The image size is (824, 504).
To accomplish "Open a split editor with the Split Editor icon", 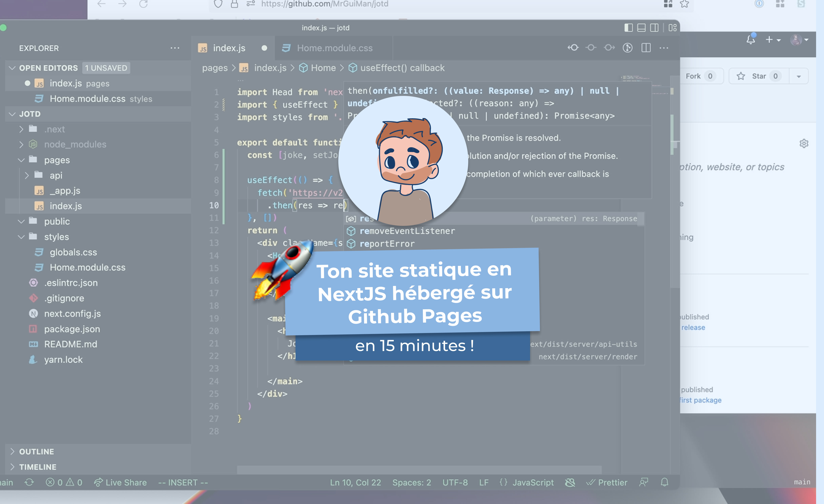I will click(x=646, y=48).
